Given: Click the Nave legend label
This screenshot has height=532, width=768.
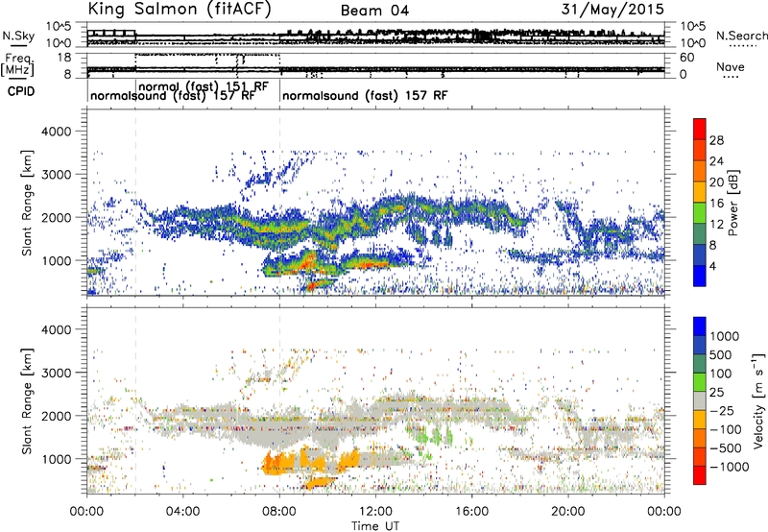Looking at the screenshot, I should 731,67.
